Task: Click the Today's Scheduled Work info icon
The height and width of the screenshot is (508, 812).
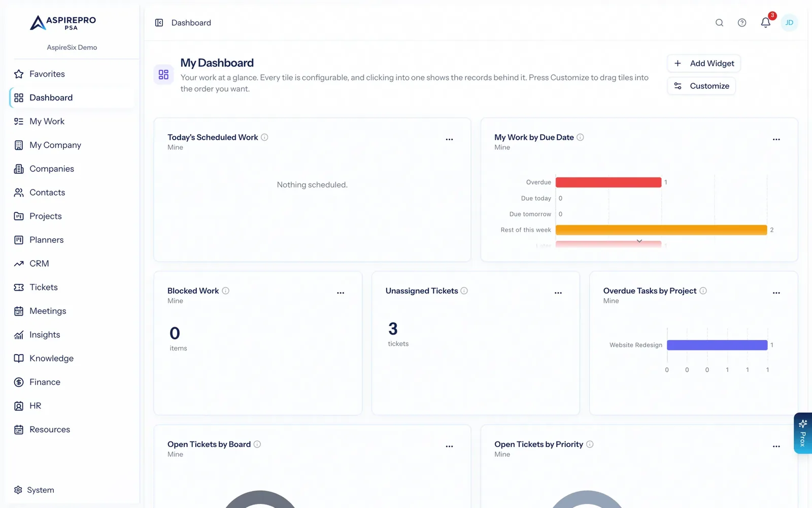Action: [x=264, y=137]
